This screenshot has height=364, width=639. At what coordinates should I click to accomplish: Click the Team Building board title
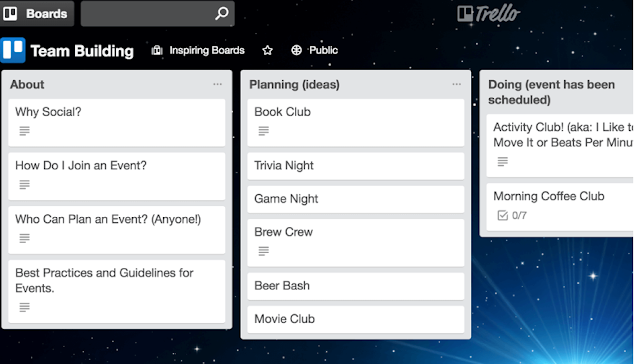82,51
